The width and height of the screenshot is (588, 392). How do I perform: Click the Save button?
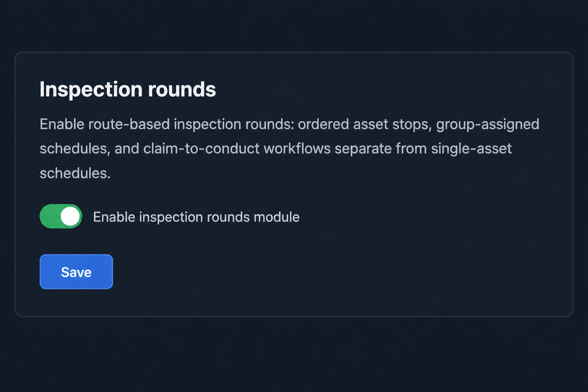coord(76,272)
